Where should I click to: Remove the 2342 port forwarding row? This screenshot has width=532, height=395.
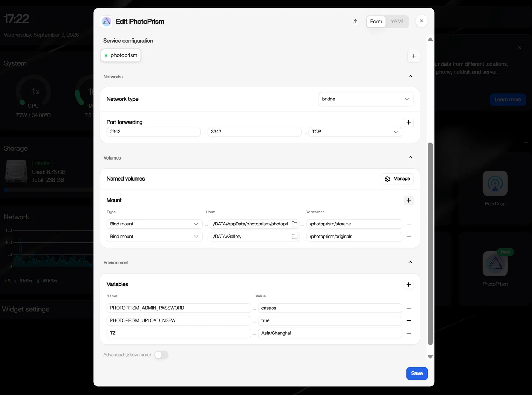(x=408, y=132)
